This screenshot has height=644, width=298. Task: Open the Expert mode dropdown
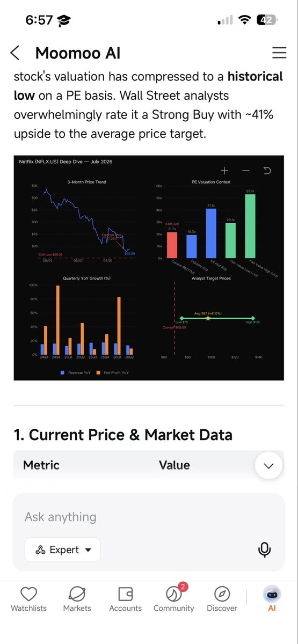63,550
